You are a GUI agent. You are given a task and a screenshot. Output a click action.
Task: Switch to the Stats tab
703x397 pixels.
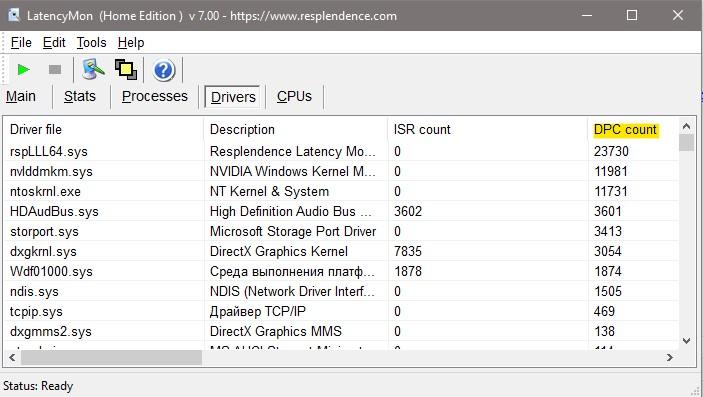[x=80, y=96]
